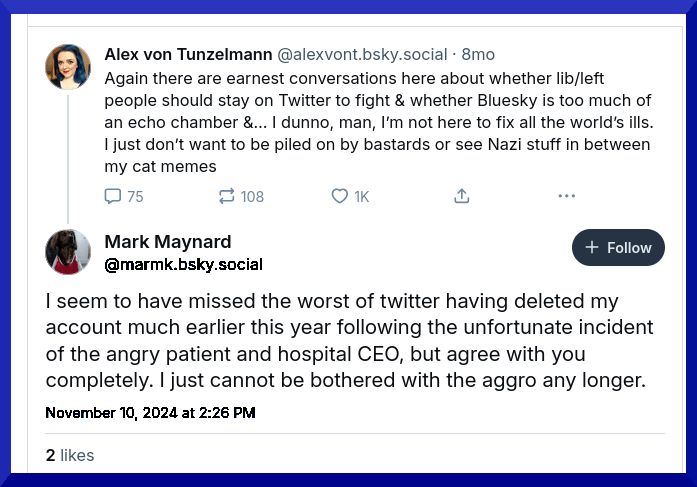Image resolution: width=697 pixels, height=487 pixels.
Task: Click the November 10, 2024 timestamp
Action: click(x=150, y=412)
